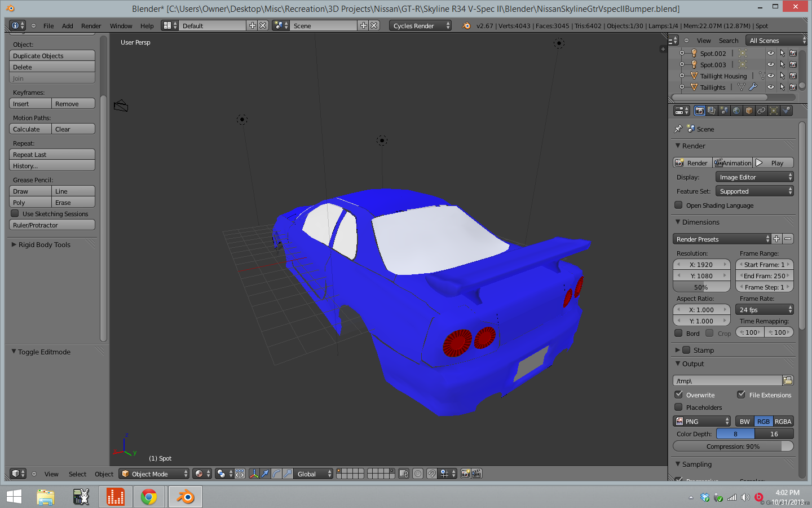
Task: Click the Render button in properties panel
Action: [692, 163]
